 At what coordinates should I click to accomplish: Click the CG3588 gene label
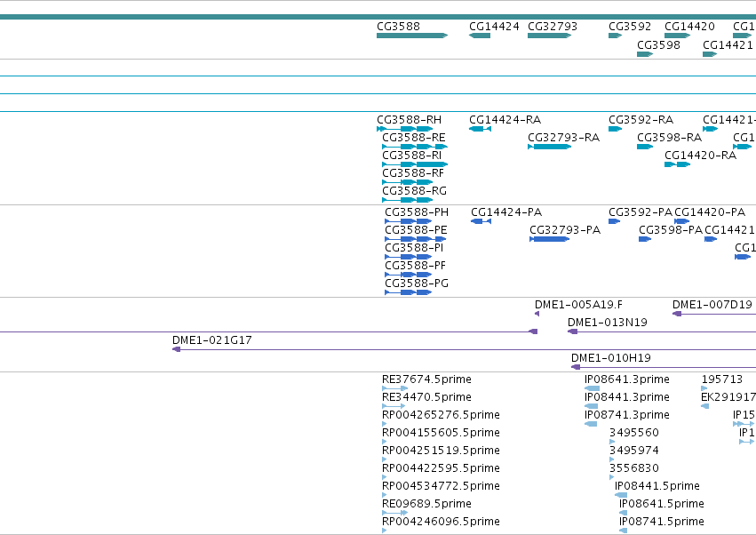point(398,27)
